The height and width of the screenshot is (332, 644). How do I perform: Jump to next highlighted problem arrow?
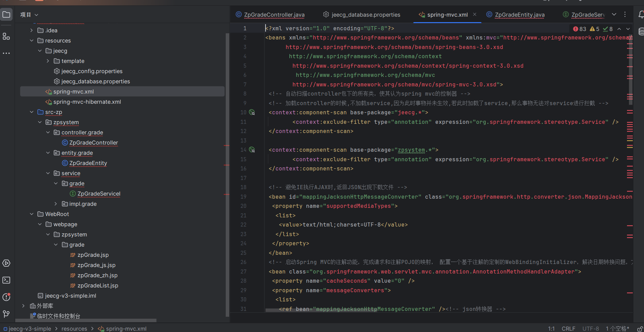tap(628, 29)
